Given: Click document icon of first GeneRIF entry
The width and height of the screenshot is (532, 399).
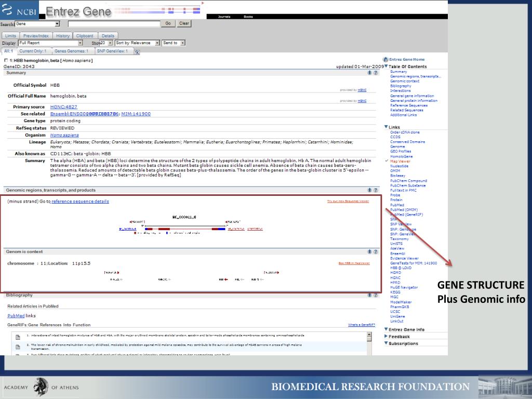Looking at the screenshot, I should pos(18,337).
